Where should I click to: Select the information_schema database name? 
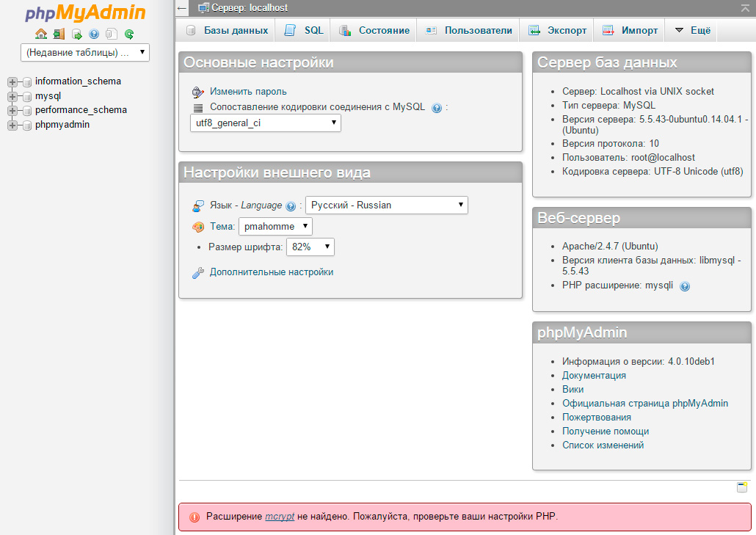click(x=78, y=81)
